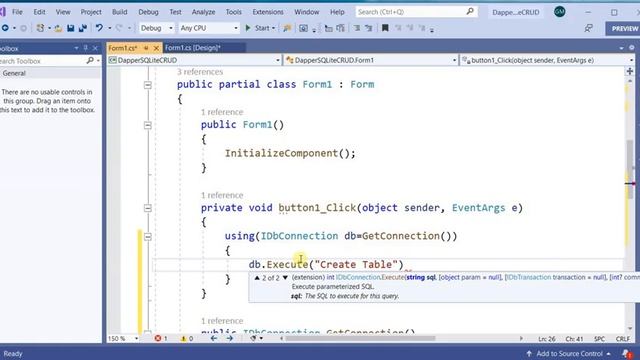The width and height of the screenshot is (640, 360).
Task: Click the PREVIEW button
Action: (x=623, y=29)
